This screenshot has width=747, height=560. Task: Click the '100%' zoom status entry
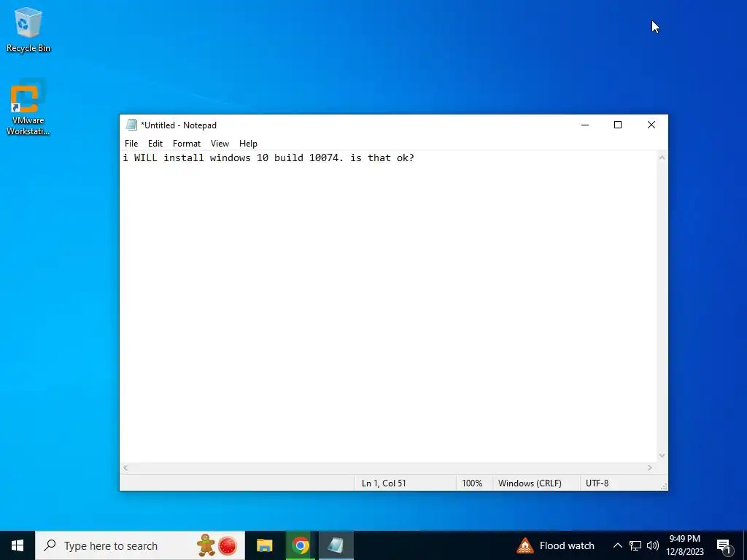[472, 483]
